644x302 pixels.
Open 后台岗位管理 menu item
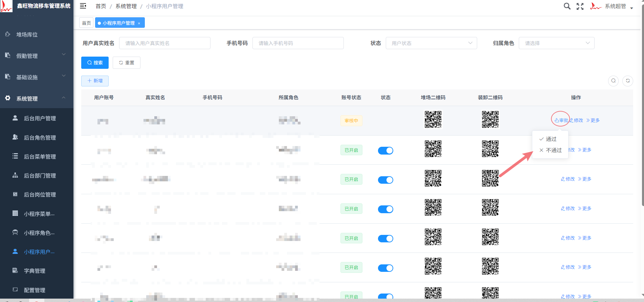pos(37,195)
